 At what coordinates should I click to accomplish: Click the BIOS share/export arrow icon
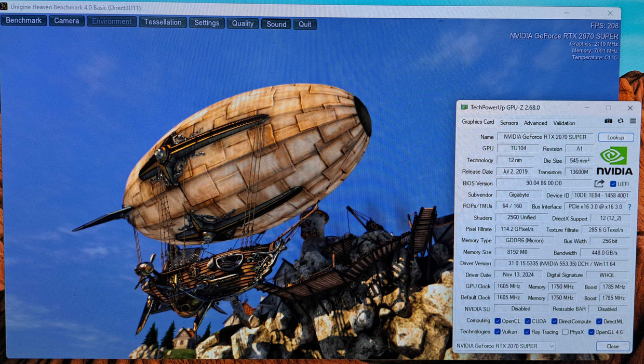(x=599, y=184)
